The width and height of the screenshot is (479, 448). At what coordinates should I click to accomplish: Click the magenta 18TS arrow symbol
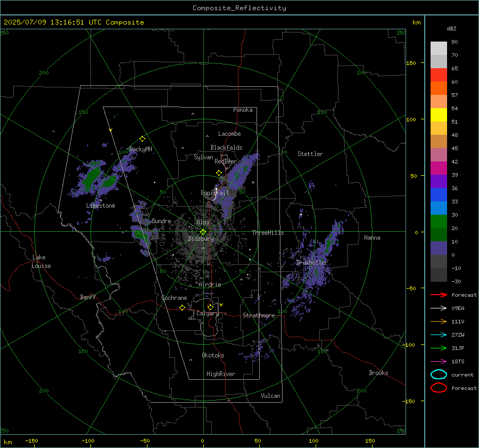coord(439,362)
